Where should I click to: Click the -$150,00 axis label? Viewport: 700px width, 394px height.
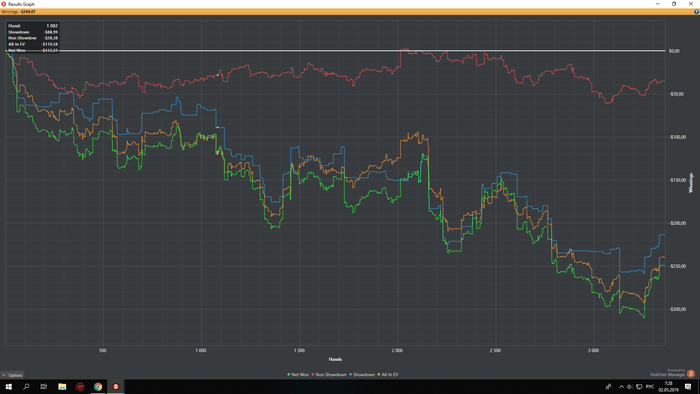677,180
